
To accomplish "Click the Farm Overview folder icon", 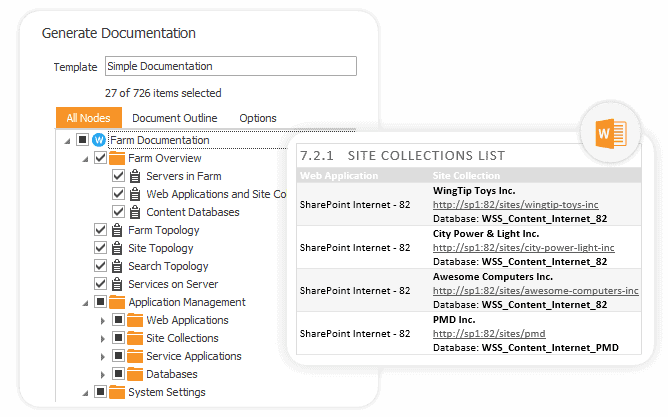I will [x=117, y=158].
